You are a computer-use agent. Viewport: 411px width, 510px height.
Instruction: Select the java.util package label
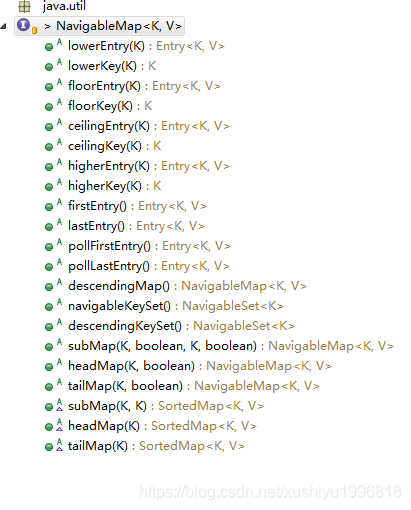coord(64,6)
